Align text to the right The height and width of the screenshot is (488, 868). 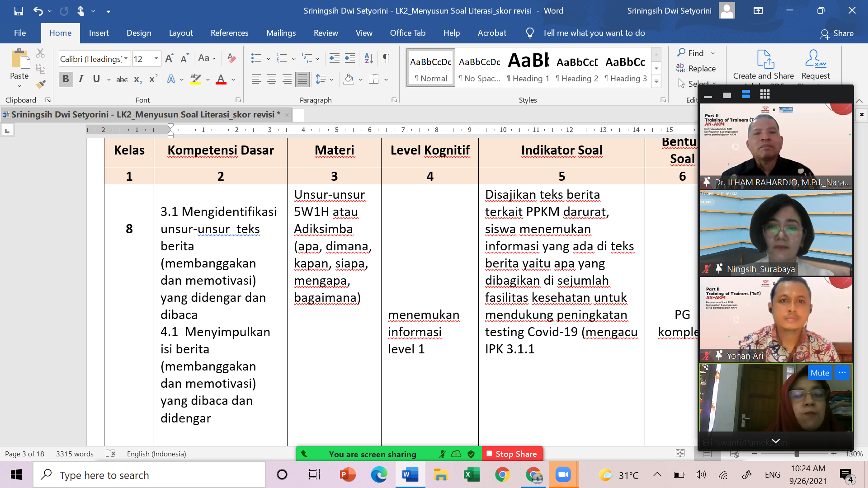[x=287, y=80]
